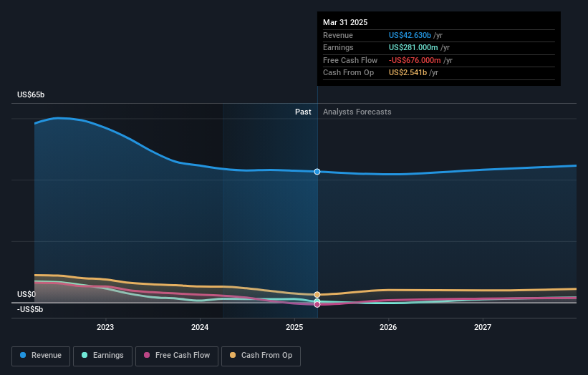The height and width of the screenshot is (375, 588).
Task: Click the -US$676.000m free cash flow value
Action: coord(415,60)
